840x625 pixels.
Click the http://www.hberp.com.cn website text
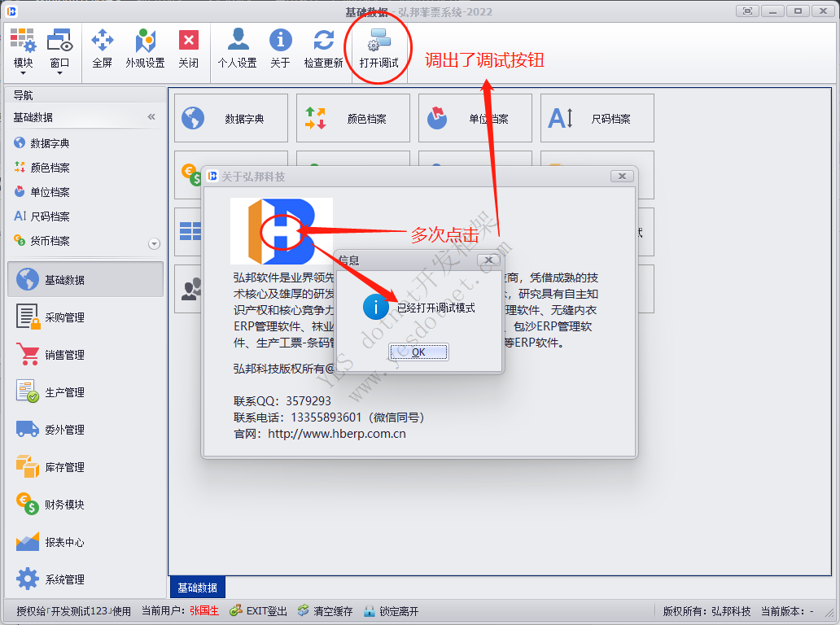coord(337,434)
